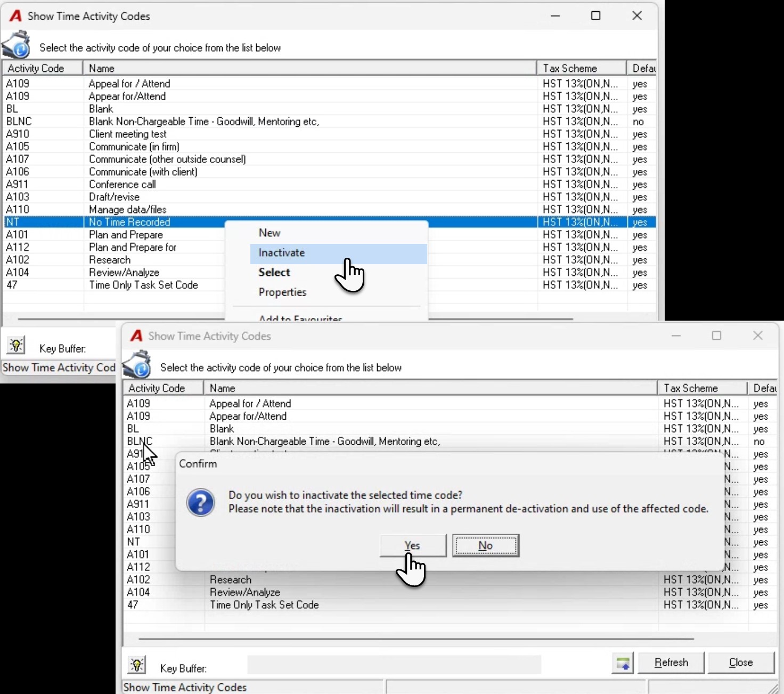This screenshot has height=694, width=784.
Task: Select 'Manage data/files' in upper list
Action: point(330,209)
